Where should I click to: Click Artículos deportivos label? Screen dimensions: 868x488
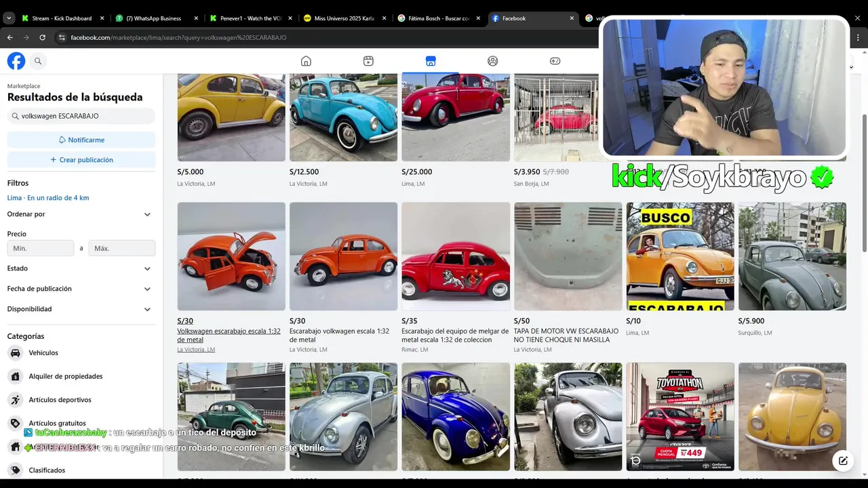pyautogui.click(x=60, y=400)
